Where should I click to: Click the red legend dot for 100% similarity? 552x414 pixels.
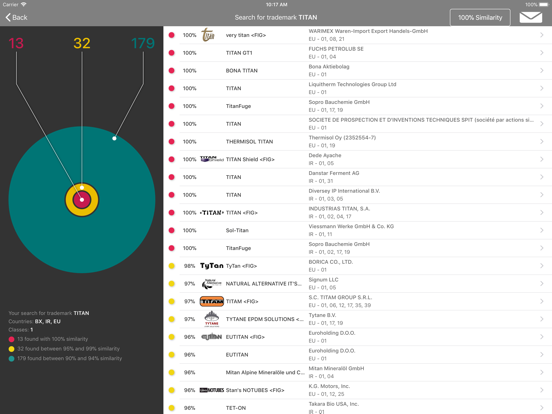(11, 339)
